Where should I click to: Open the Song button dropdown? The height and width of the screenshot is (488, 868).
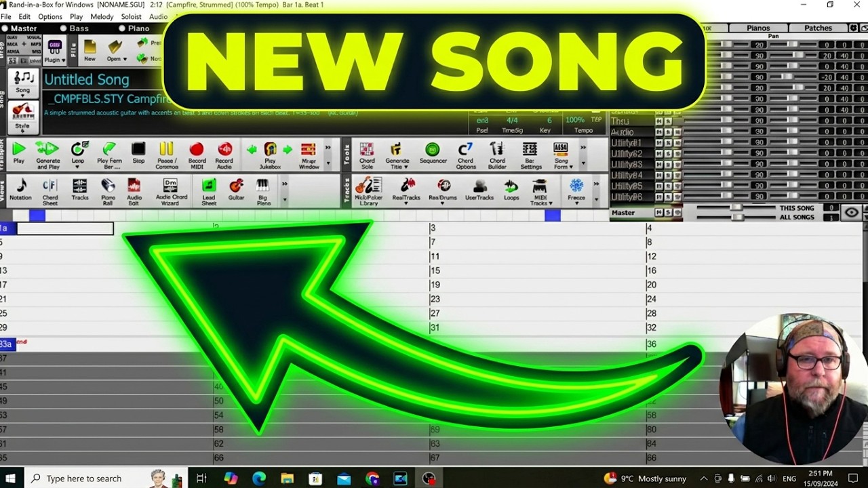(x=23, y=96)
